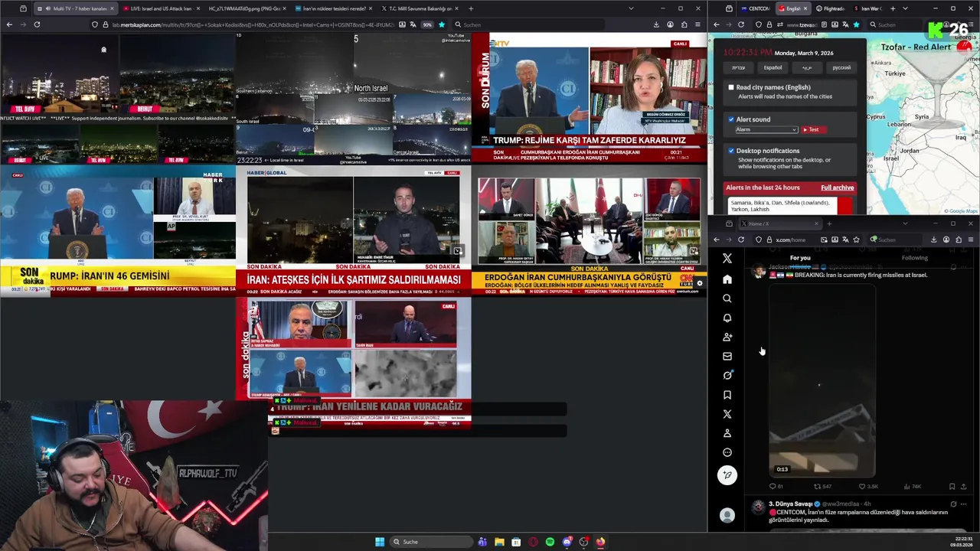Open Explore search icon in X sidebar
The height and width of the screenshot is (551, 980).
727,298
